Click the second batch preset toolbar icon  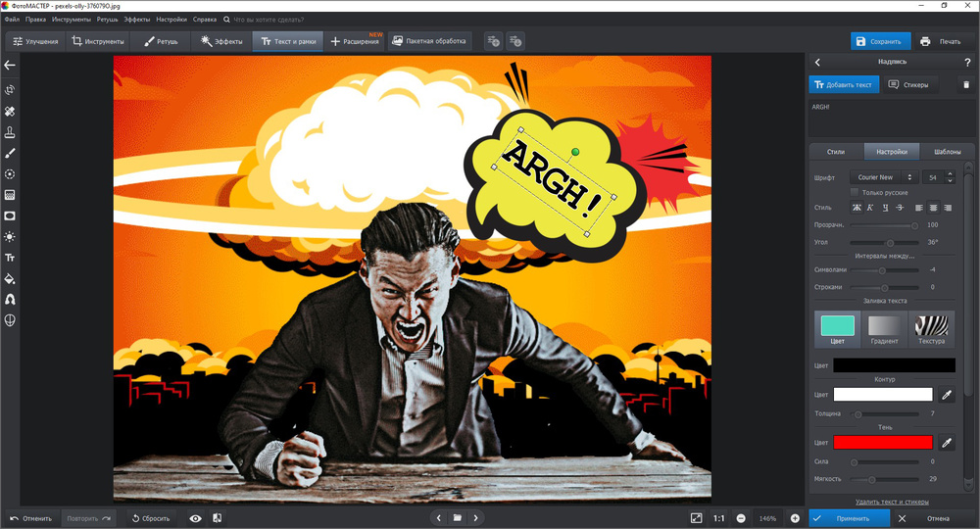coord(515,41)
